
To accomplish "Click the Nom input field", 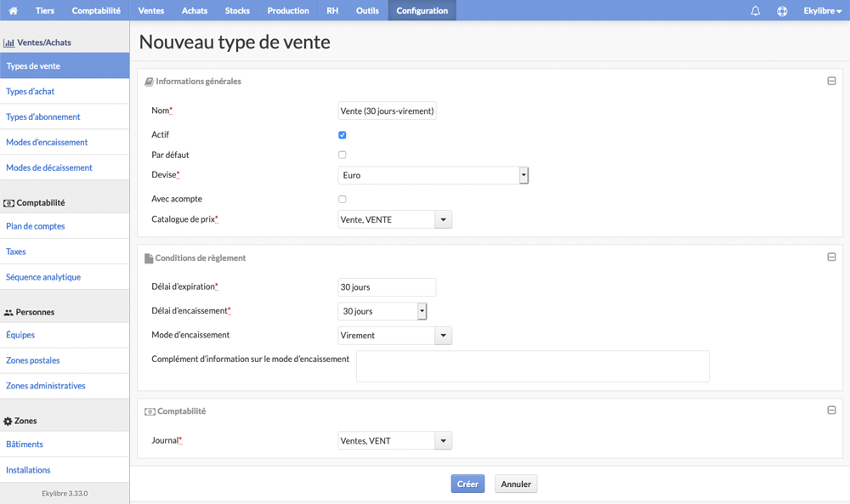I will tap(387, 110).
